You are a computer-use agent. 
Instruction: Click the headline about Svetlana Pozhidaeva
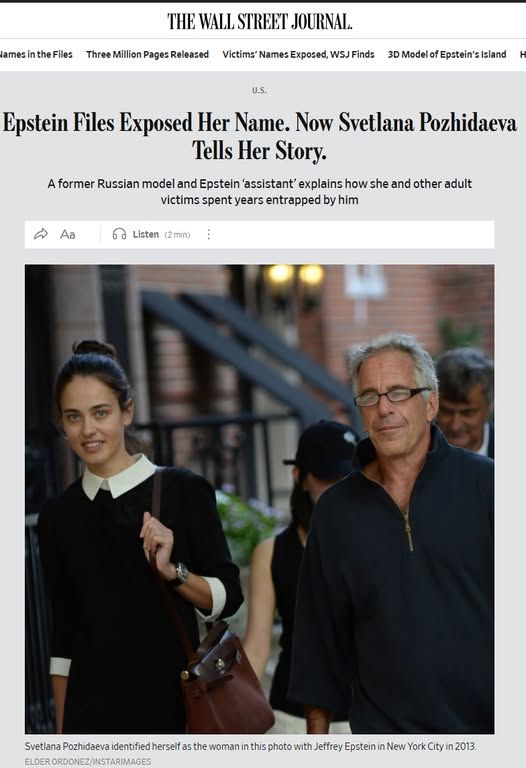(260, 136)
